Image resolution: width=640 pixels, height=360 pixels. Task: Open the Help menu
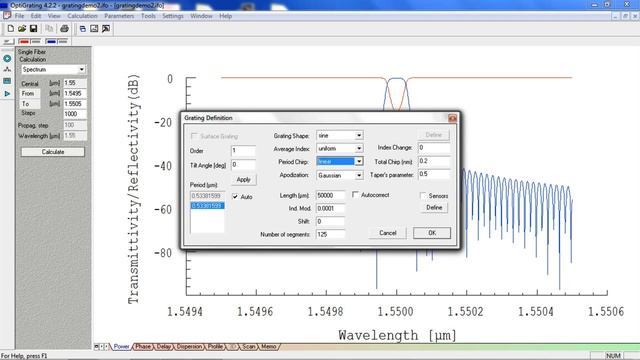click(x=225, y=16)
